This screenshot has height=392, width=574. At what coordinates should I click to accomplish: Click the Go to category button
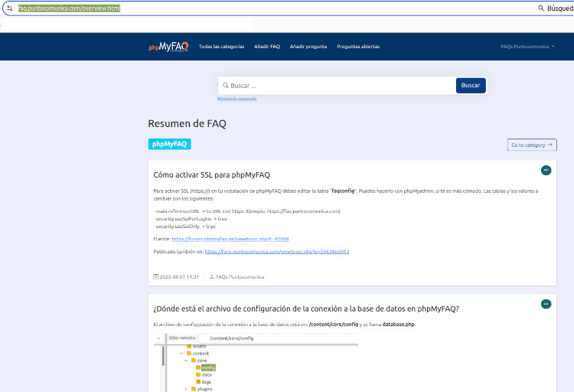(532, 145)
